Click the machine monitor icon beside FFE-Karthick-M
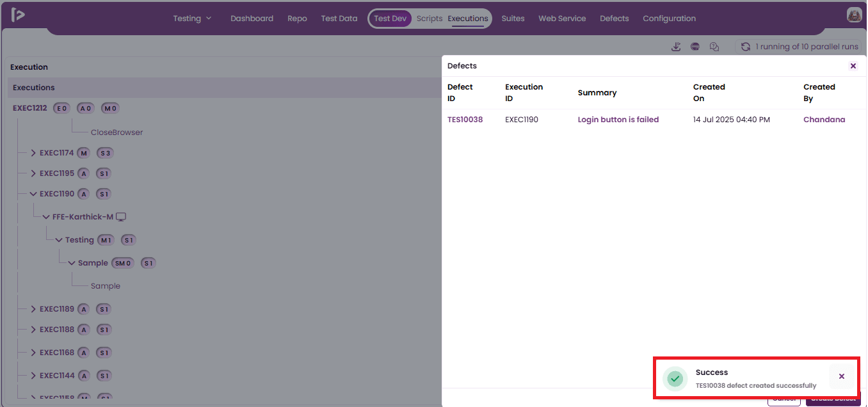This screenshot has width=868, height=407. pyautogui.click(x=121, y=217)
